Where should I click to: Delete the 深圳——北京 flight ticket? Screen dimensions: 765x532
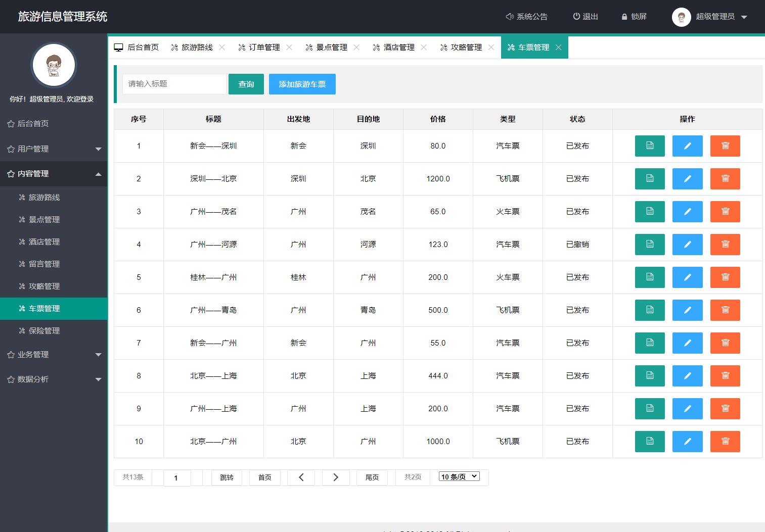pyautogui.click(x=725, y=179)
